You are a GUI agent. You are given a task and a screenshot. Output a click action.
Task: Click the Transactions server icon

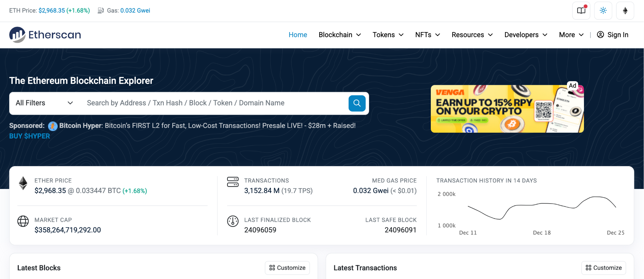point(233,182)
